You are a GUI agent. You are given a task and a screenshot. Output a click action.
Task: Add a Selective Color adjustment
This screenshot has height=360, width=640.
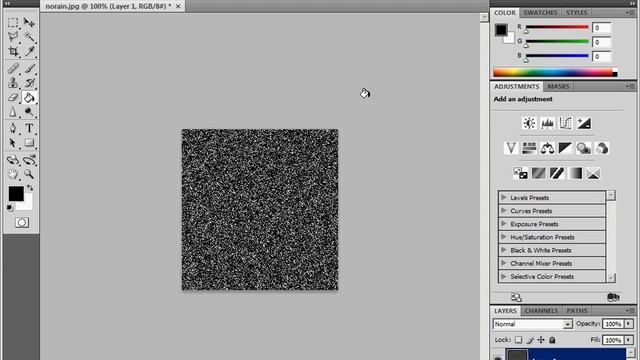[x=593, y=173]
